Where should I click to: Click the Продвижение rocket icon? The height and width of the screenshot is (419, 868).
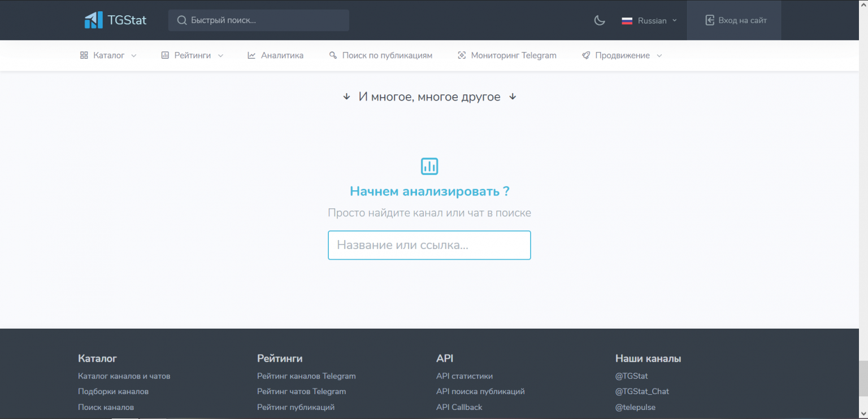586,55
